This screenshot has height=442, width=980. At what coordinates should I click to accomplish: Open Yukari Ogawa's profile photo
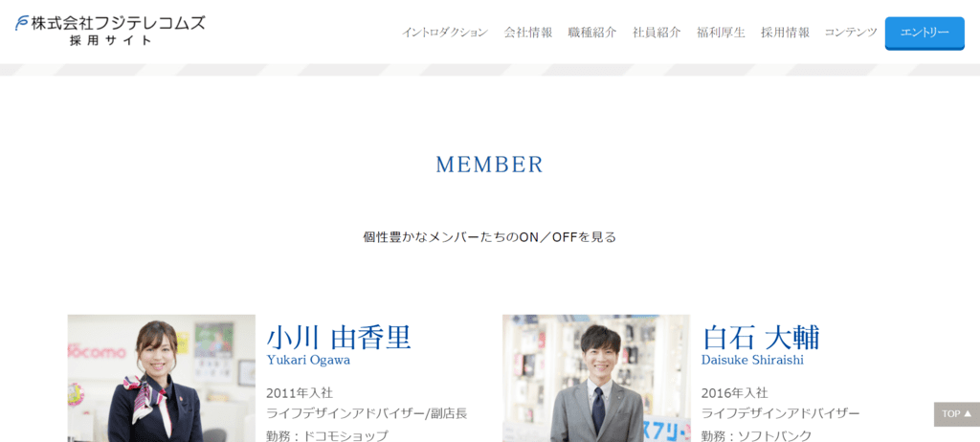[x=161, y=378]
